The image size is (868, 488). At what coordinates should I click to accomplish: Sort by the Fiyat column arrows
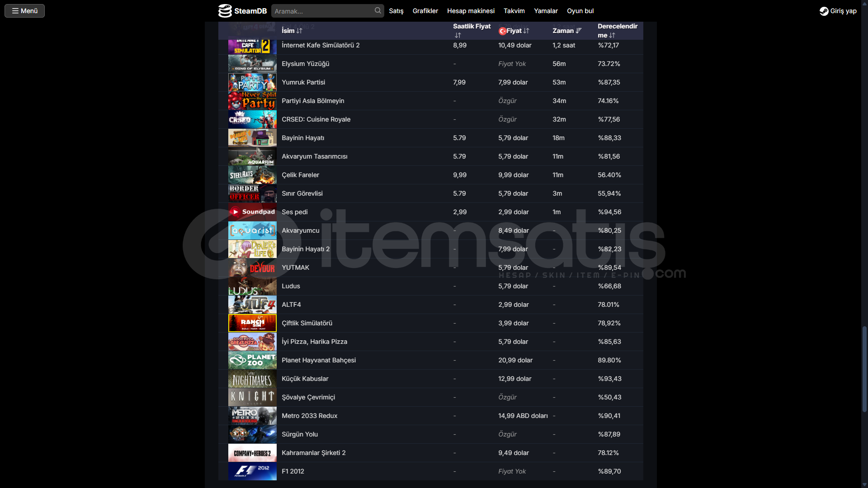click(x=526, y=31)
